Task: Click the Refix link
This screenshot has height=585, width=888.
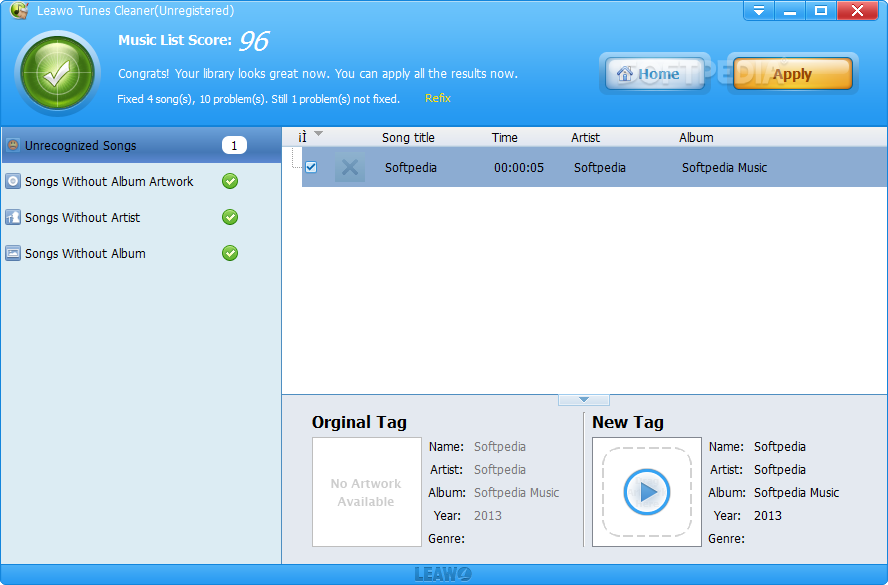Action: (438, 99)
